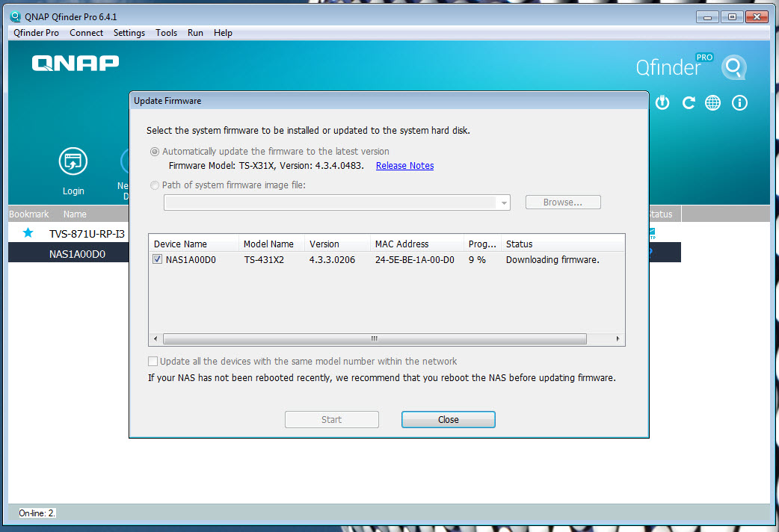Click the Qfinder Pro magnifier logo icon
Screen dimensions: 779x532
pos(734,67)
